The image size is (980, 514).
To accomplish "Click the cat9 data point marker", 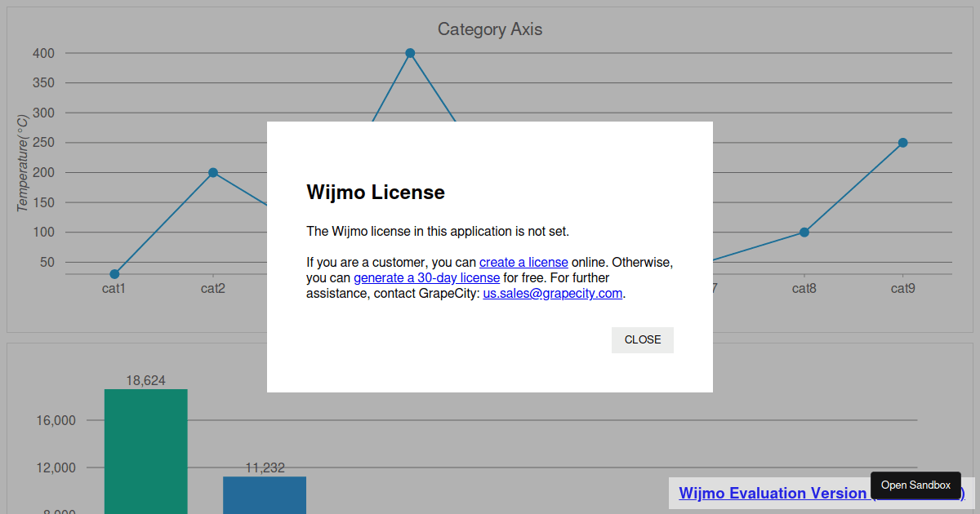I will [902, 143].
